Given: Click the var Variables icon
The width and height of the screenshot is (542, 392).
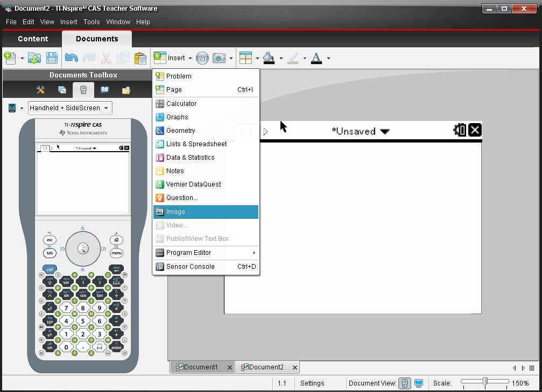Looking at the screenshot, I should coord(202,58).
